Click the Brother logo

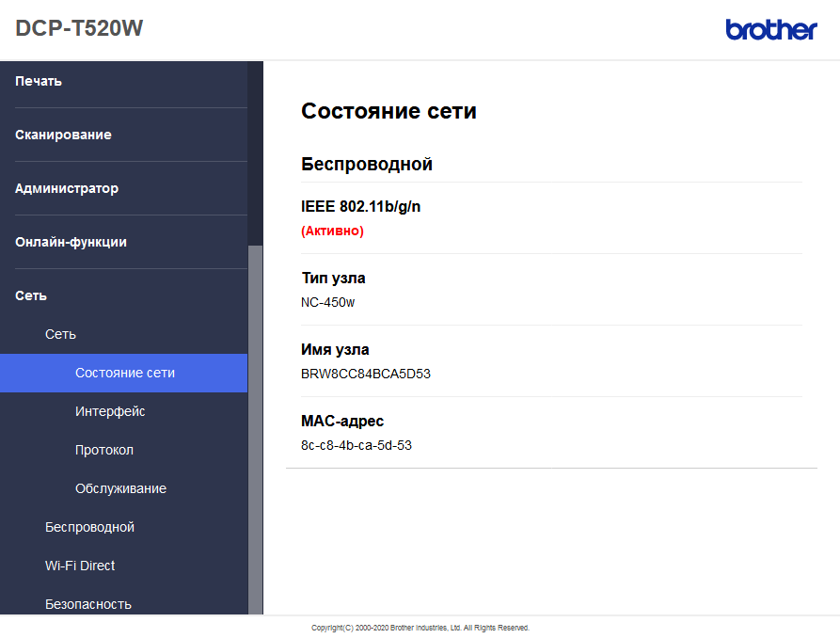(x=771, y=29)
